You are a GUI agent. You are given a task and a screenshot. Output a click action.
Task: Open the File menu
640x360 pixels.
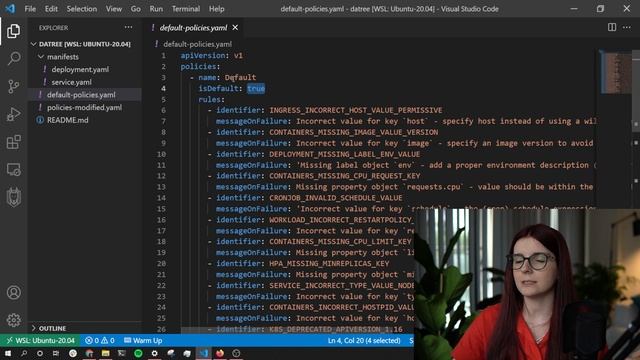point(30,9)
